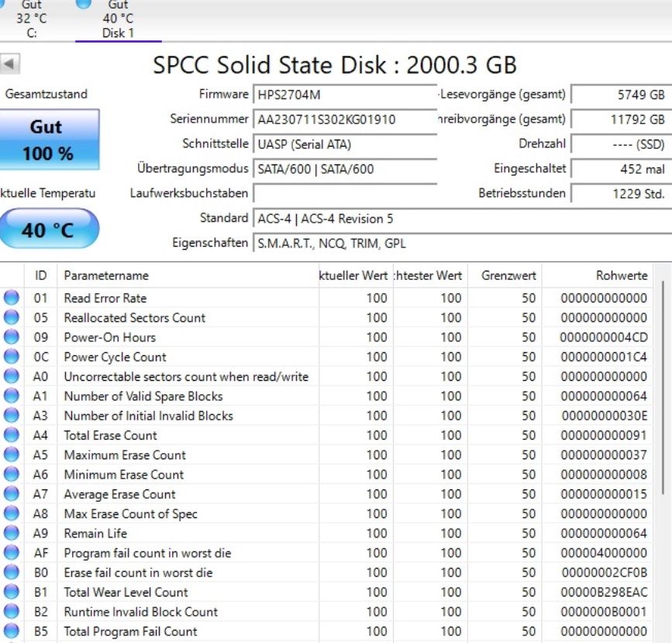This screenshot has width=672, height=643.
Task: Click the status icon for Maximum Erase Count
Action: [x=11, y=455]
